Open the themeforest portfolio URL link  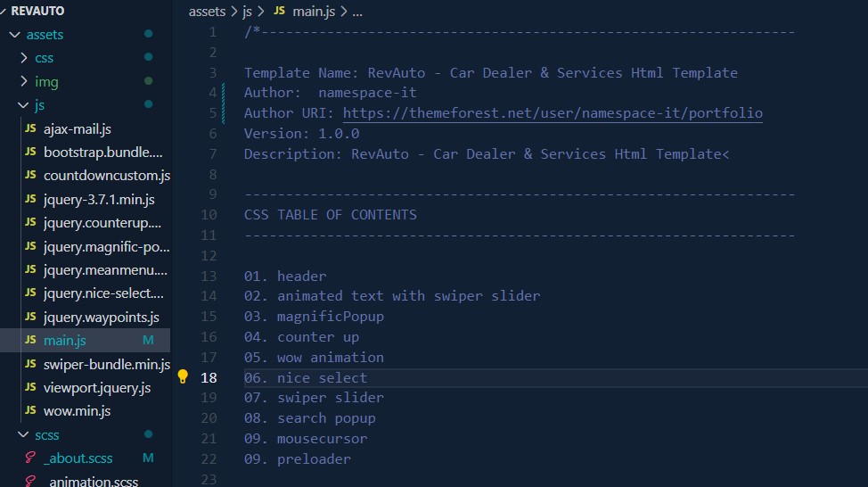tap(552, 113)
